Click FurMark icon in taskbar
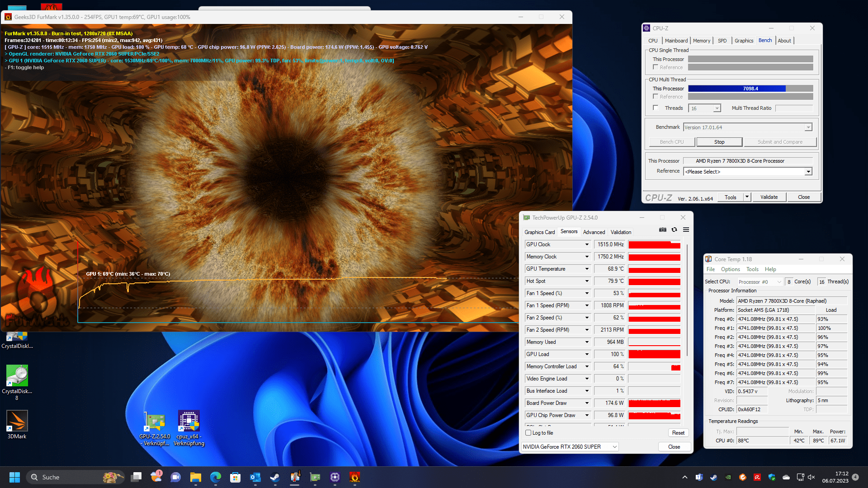Screen dimensions: 868x488 (355, 477)
